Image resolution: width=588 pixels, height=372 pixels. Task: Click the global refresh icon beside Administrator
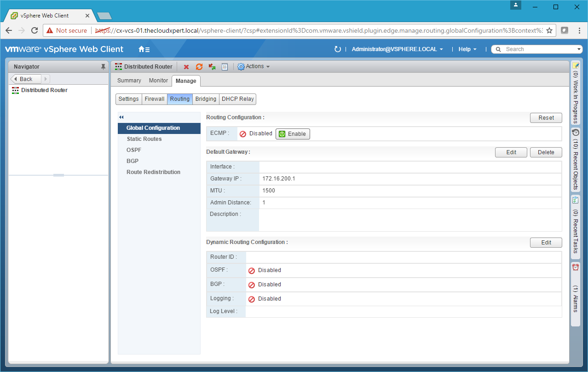coord(338,49)
